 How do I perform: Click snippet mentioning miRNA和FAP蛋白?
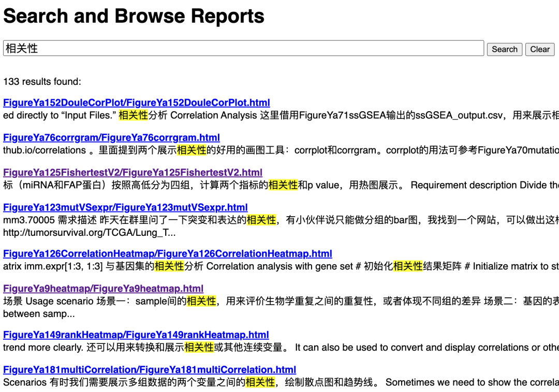(x=281, y=185)
